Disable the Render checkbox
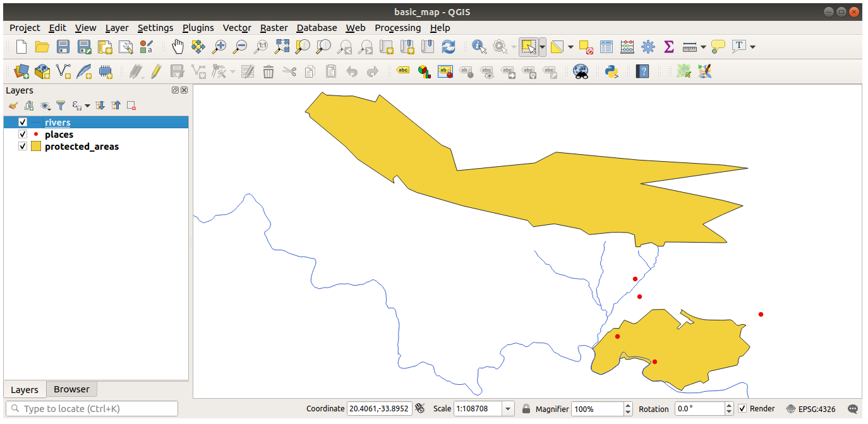Screen dimensions: 868x424 click(741, 408)
